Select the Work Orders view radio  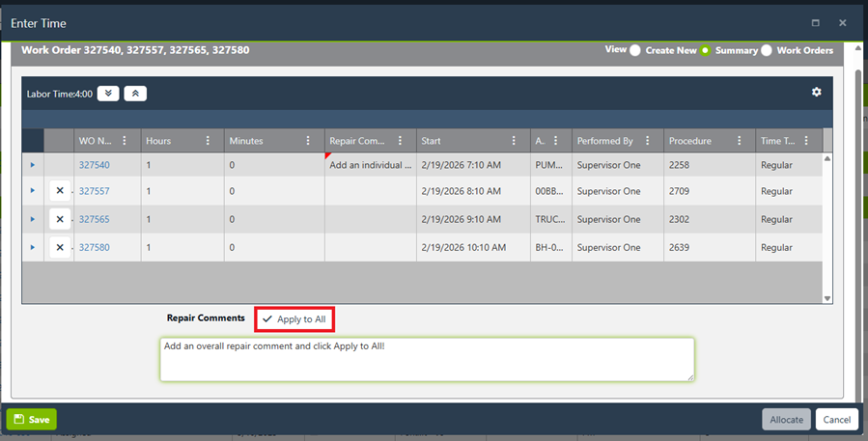(x=767, y=50)
